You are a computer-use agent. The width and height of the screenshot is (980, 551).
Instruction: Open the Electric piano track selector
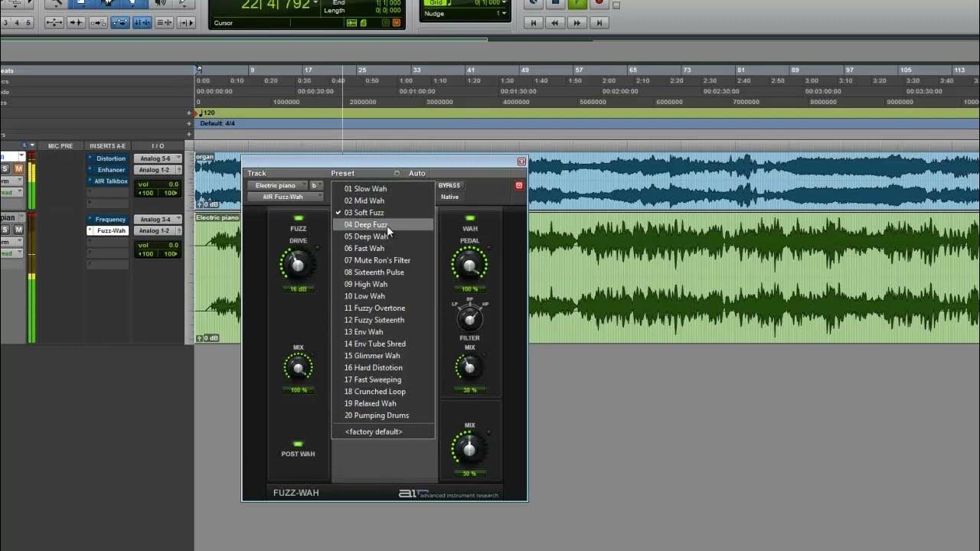[277, 185]
